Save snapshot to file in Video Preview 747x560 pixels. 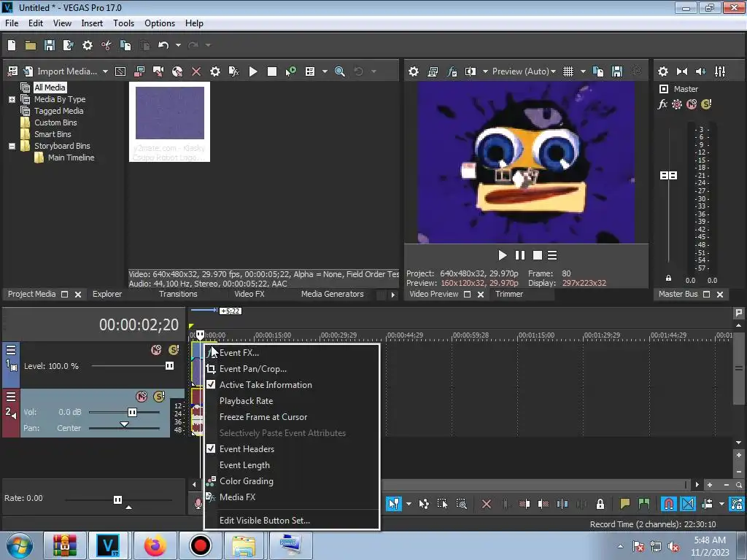click(617, 71)
